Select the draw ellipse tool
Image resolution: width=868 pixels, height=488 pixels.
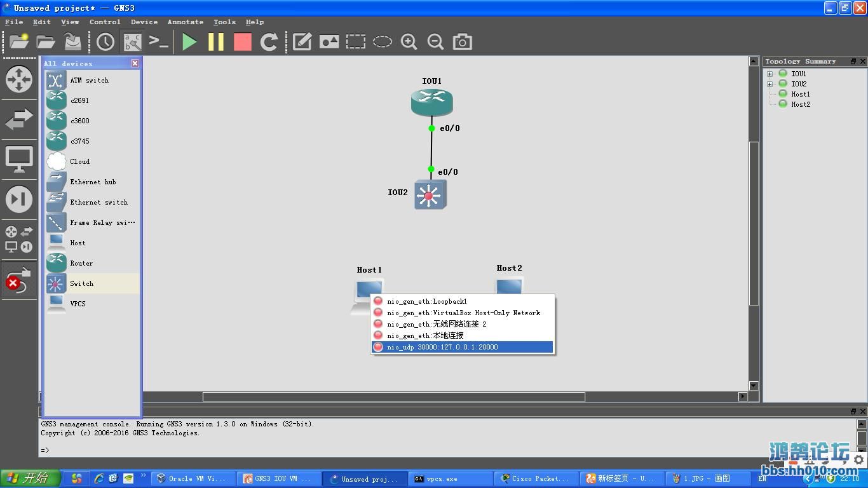383,42
